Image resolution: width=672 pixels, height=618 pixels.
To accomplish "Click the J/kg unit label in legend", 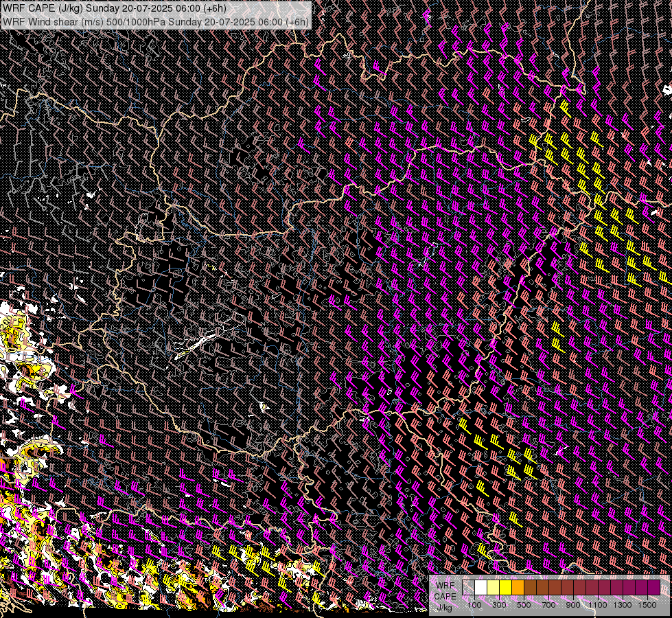I will (444, 608).
